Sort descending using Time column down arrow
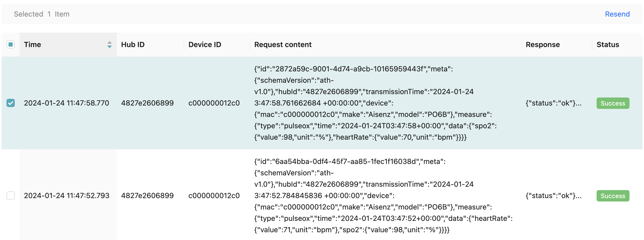The image size is (644, 240). click(110, 47)
